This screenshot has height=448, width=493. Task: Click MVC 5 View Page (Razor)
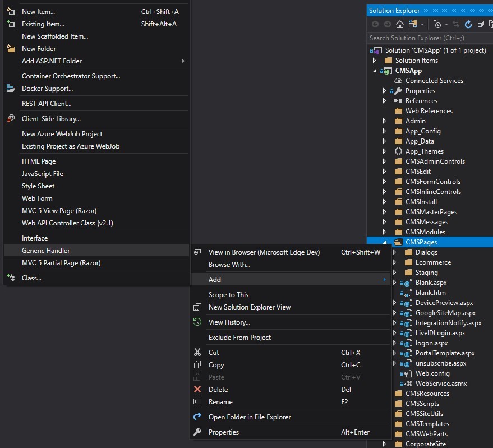point(96,211)
